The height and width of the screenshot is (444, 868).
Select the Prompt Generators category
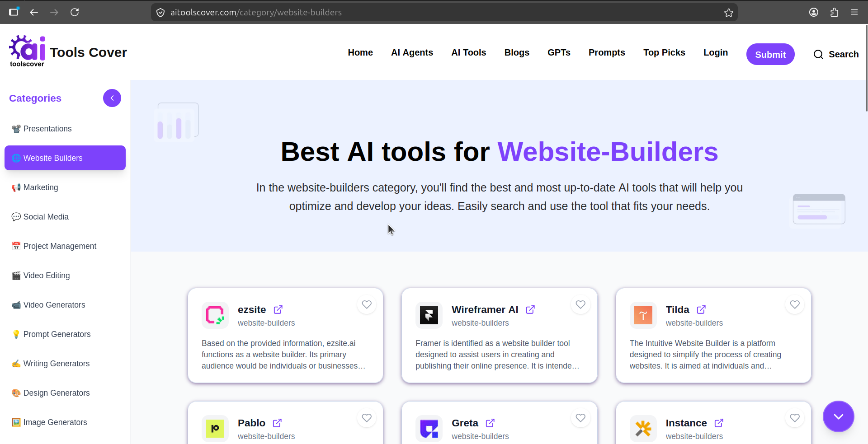(65, 334)
